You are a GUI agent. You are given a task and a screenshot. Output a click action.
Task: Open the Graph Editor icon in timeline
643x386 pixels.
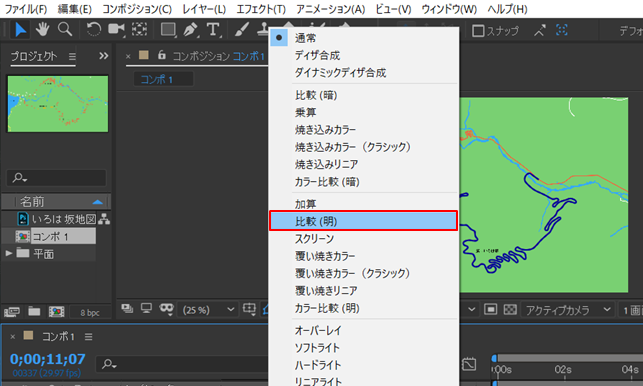click(x=469, y=364)
